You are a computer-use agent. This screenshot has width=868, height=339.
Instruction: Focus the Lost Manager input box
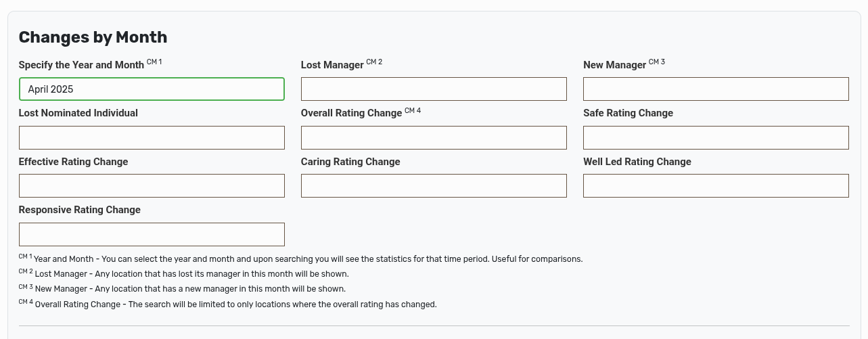(434, 89)
